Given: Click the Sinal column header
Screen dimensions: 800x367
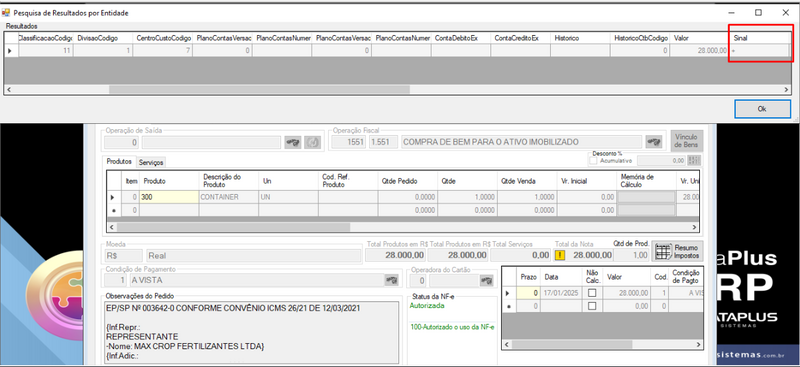Looking at the screenshot, I should [759, 38].
